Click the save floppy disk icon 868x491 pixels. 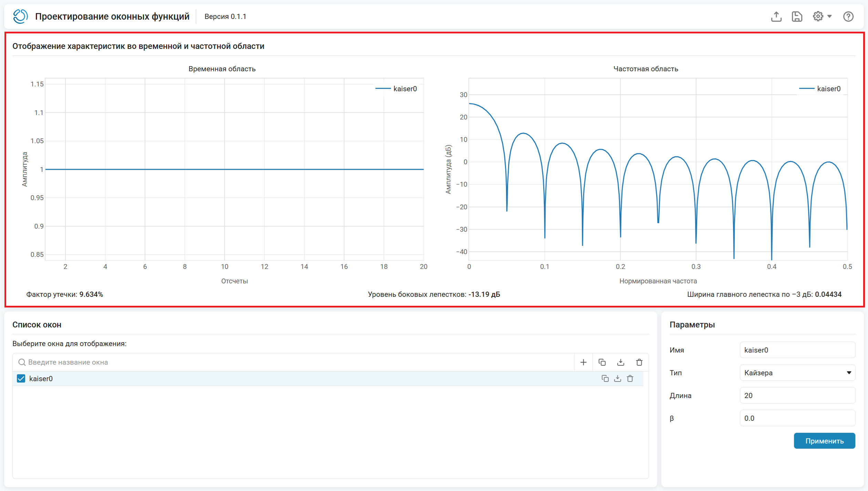[x=797, y=17]
